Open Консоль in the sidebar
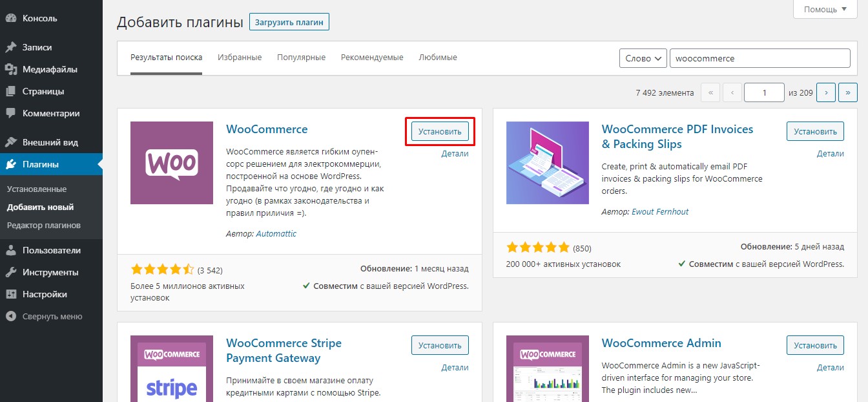Viewport: 868px width, 402px height. tap(39, 18)
